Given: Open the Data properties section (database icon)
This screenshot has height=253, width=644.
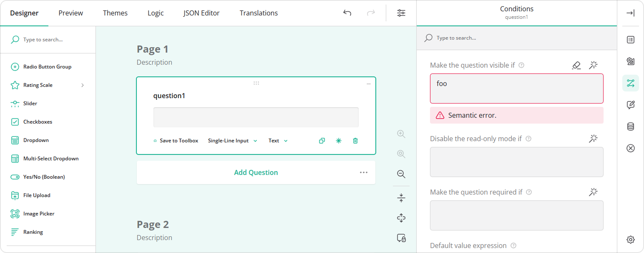Looking at the screenshot, I should pyautogui.click(x=630, y=126).
